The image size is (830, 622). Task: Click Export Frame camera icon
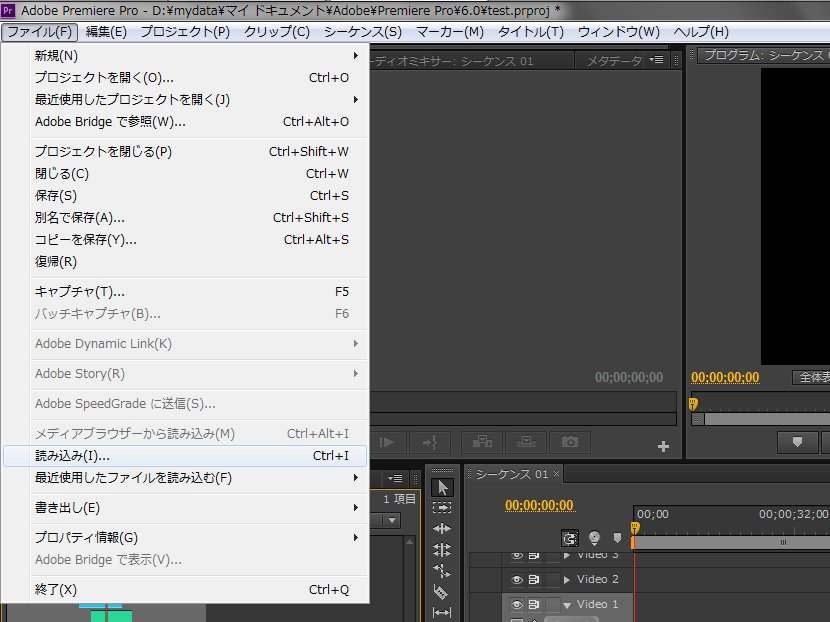(x=570, y=441)
